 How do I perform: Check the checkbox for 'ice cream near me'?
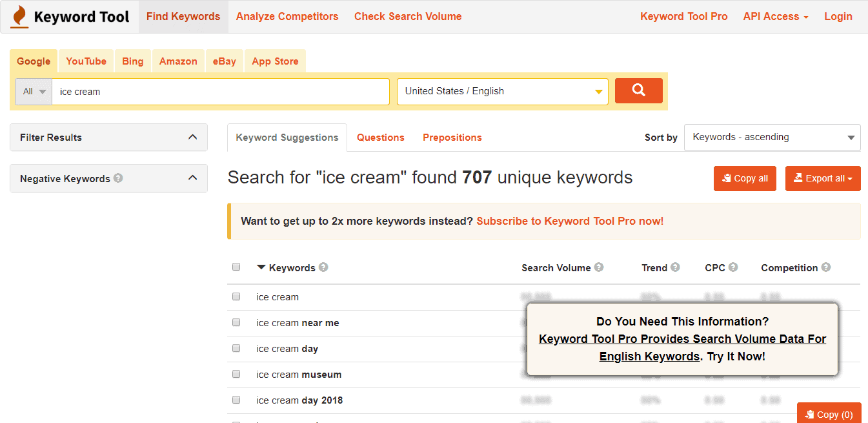coord(236,322)
